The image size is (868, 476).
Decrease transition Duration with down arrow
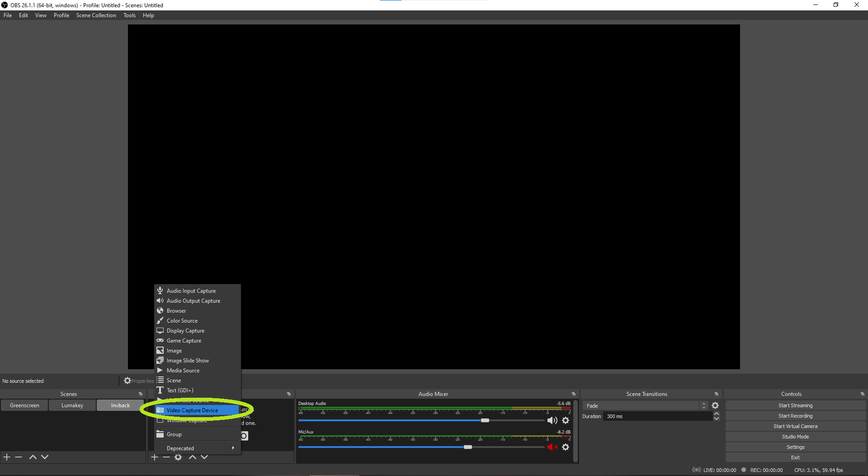click(x=716, y=419)
